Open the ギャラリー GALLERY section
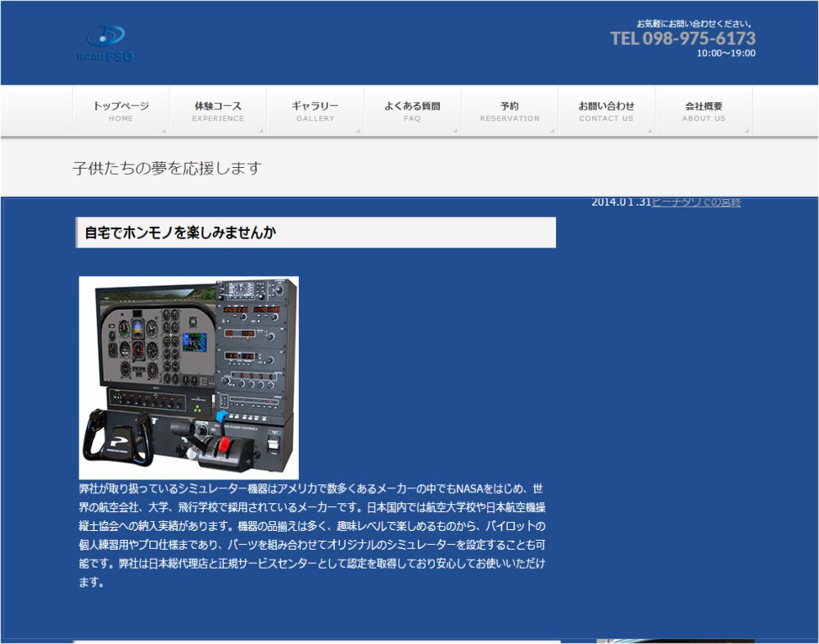819x644 pixels. click(315, 111)
